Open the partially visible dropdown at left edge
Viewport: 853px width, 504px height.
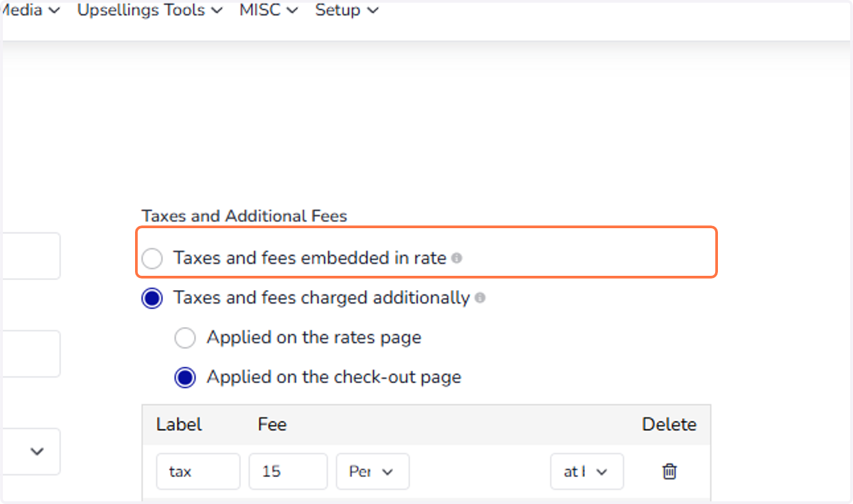click(30, 451)
